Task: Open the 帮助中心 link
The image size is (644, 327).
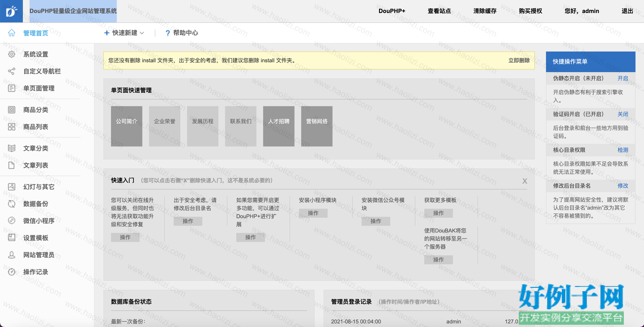Action: pos(186,33)
